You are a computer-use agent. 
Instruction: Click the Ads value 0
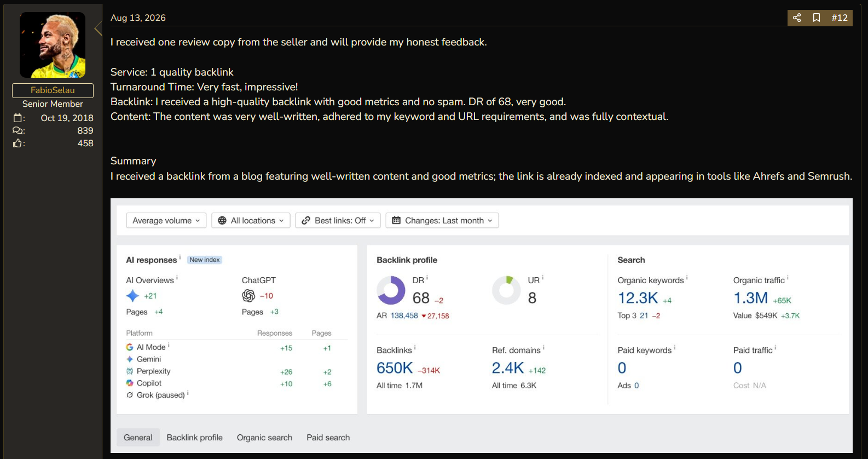pos(636,386)
